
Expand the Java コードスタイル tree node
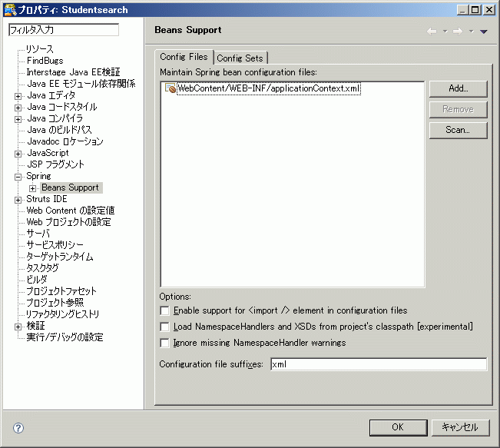[x=18, y=108]
